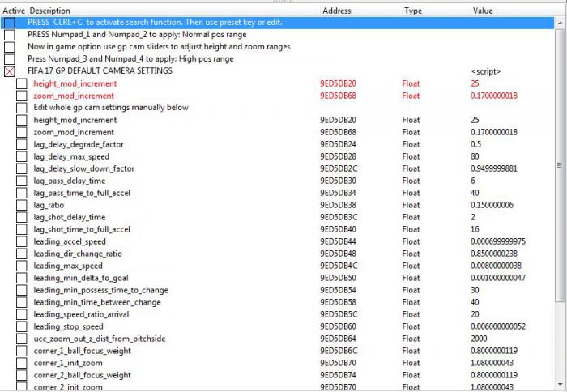Enable the lag_ratio entry checkbox
Screen dimensions: 567x392
tap(22, 205)
